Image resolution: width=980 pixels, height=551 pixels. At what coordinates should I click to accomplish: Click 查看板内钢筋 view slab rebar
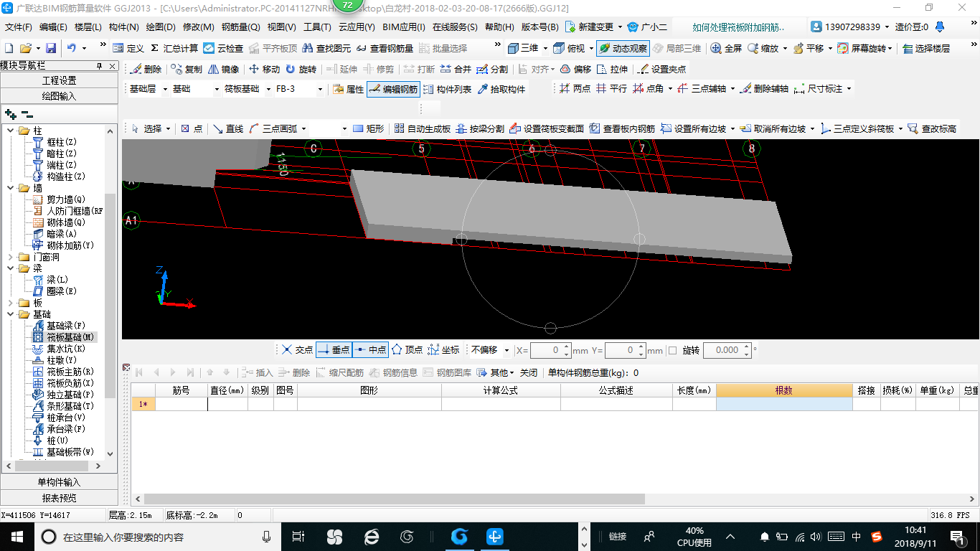(x=622, y=128)
